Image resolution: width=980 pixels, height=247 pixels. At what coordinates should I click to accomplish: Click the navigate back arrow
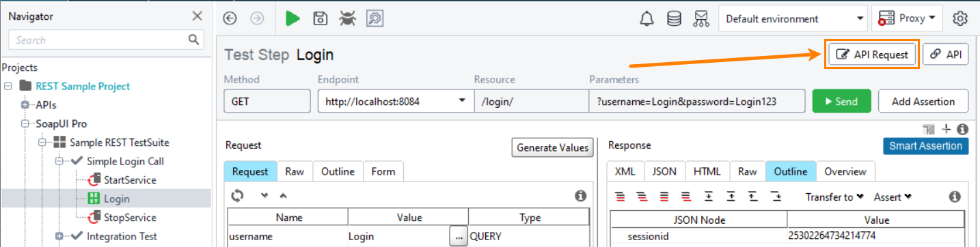coord(230,18)
